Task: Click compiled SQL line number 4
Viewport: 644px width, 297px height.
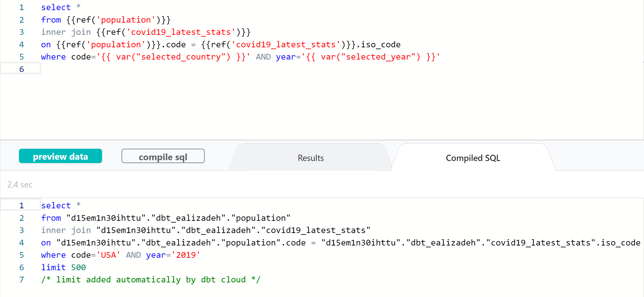Action: point(22,243)
